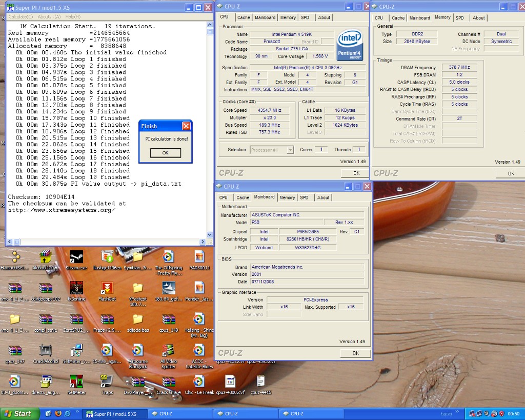525x420 pixels.
Task: Click the DRAM Frequency 378.7 MHz value
Action: tap(459, 67)
